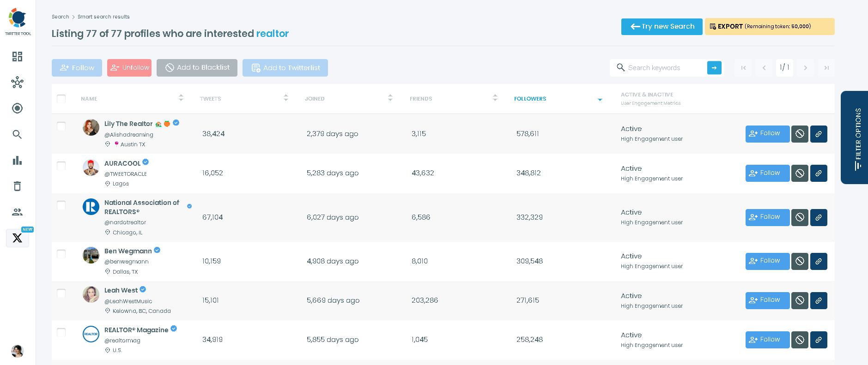The height and width of the screenshot is (365, 868).
Task: Open link icon for Leah West
Action: pos(819,300)
